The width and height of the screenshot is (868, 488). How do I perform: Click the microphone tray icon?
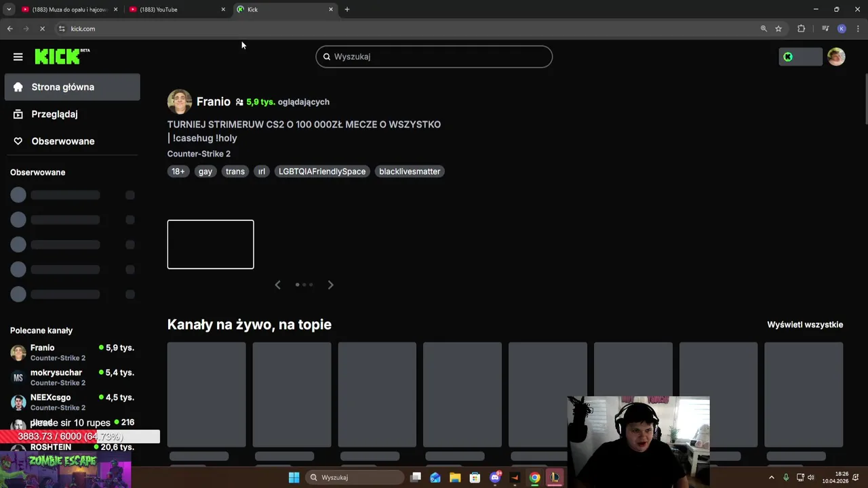786,477
